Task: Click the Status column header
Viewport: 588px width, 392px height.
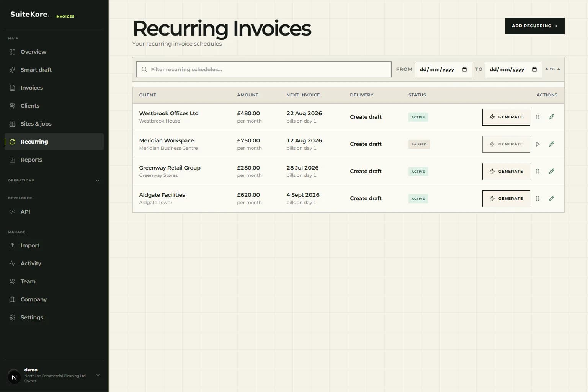Action: (x=417, y=95)
